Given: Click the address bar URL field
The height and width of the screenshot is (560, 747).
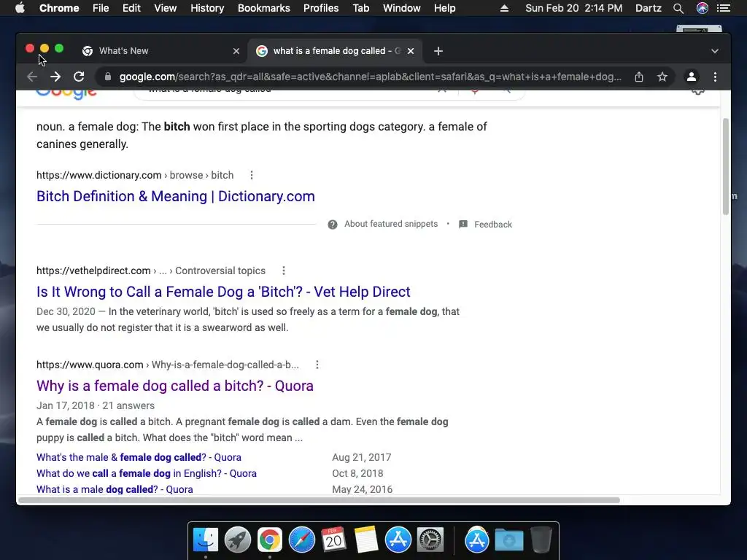Looking at the screenshot, I should click(x=370, y=77).
